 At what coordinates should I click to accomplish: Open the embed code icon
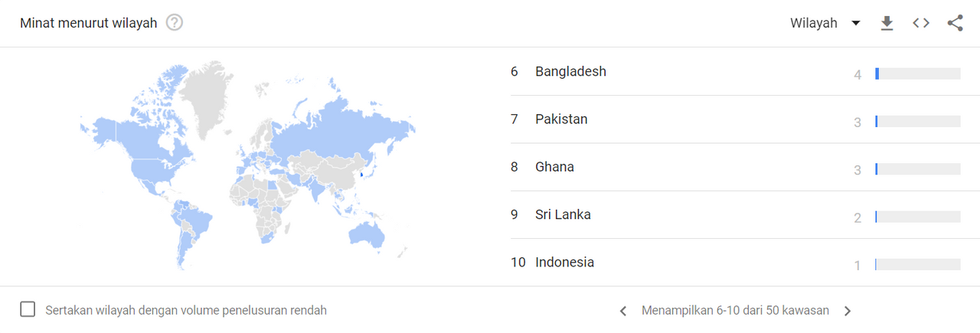click(x=921, y=23)
